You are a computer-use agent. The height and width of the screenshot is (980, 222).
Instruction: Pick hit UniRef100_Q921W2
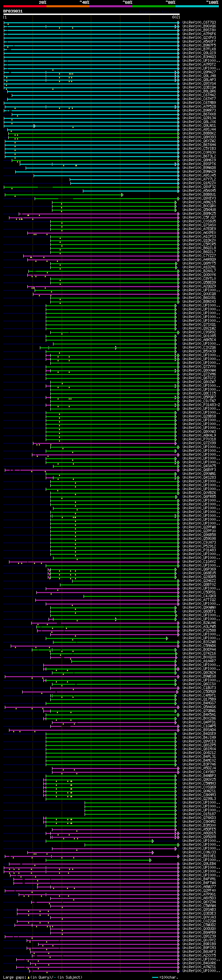click(x=199, y=328)
